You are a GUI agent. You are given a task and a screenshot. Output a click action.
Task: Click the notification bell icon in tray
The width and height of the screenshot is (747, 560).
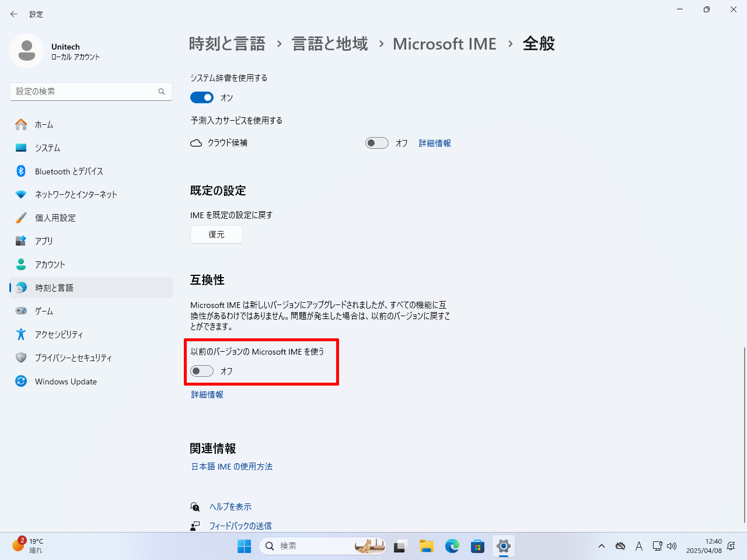(x=731, y=546)
